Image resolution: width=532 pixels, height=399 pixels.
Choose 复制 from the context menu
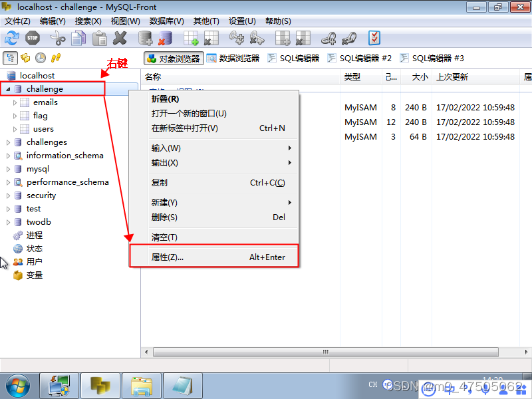pyautogui.click(x=214, y=183)
